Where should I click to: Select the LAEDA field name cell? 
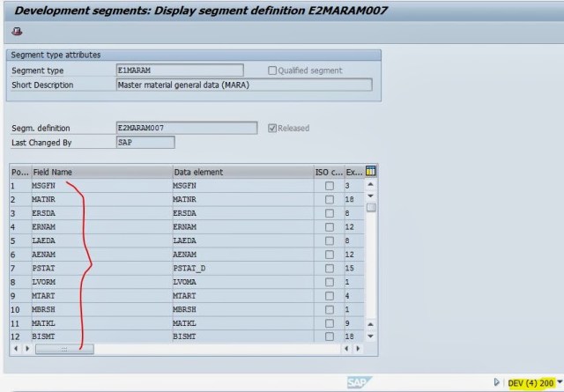coord(102,240)
